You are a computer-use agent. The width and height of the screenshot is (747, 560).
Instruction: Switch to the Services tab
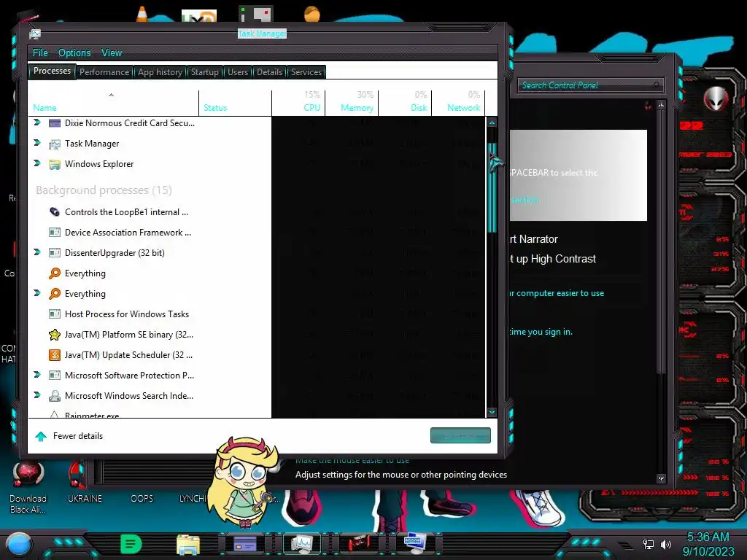[306, 72]
